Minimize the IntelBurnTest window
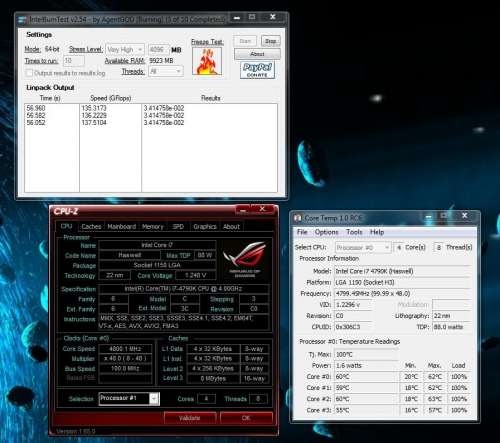This screenshot has height=443, width=500. (x=237, y=18)
